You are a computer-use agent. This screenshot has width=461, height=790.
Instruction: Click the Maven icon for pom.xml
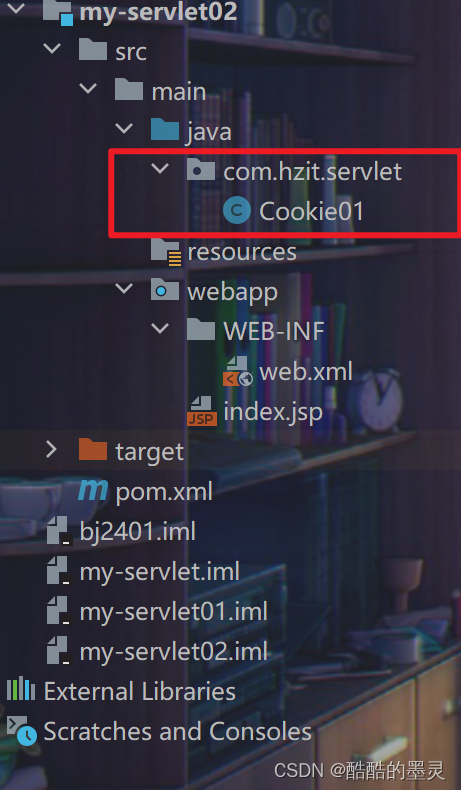point(93,490)
